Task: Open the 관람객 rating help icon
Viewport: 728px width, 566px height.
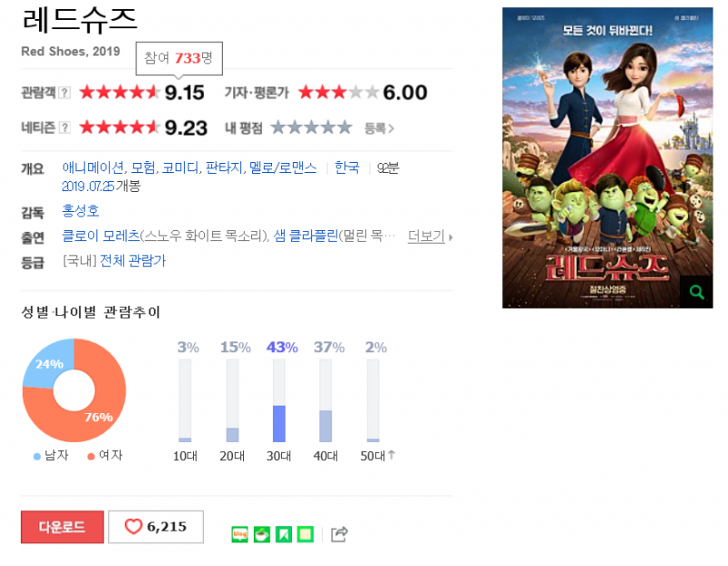Action: pos(65,93)
